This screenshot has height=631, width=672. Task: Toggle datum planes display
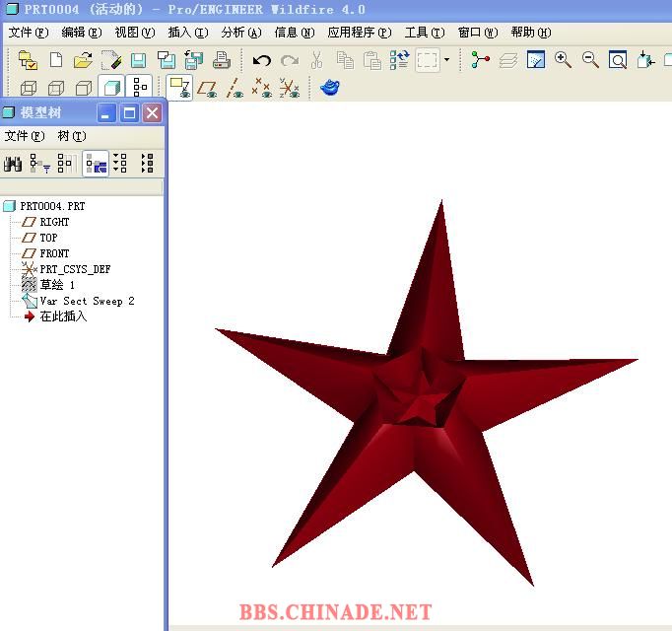[x=178, y=89]
